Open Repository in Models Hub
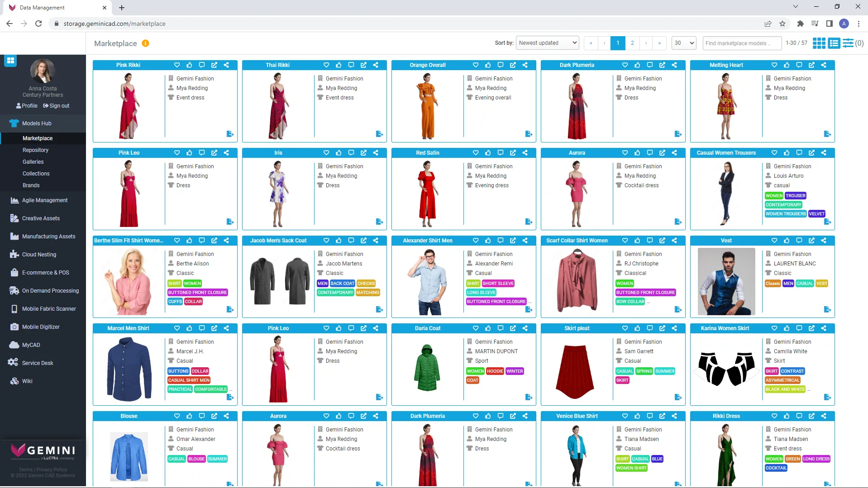Viewport: 868px width, 488px height. pyautogui.click(x=35, y=150)
